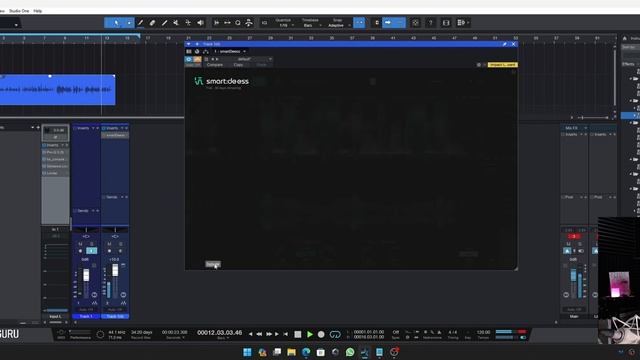The width and height of the screenshot is (640, 360).
Task: Click the Stop transport button
Action: pos(298,334)
